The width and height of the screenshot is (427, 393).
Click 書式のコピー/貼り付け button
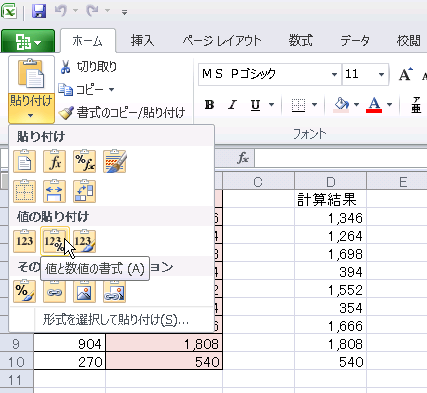(122, 113)
